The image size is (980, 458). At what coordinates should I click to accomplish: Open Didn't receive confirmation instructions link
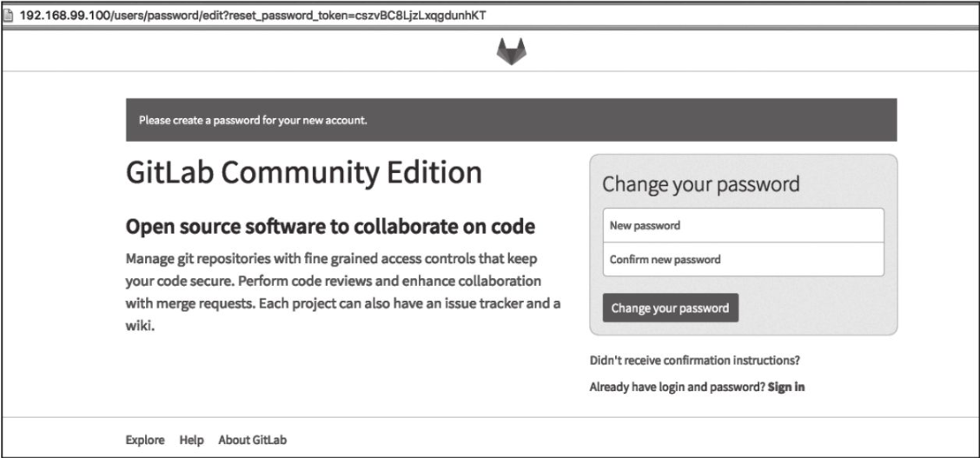click(x=694, y=361)
